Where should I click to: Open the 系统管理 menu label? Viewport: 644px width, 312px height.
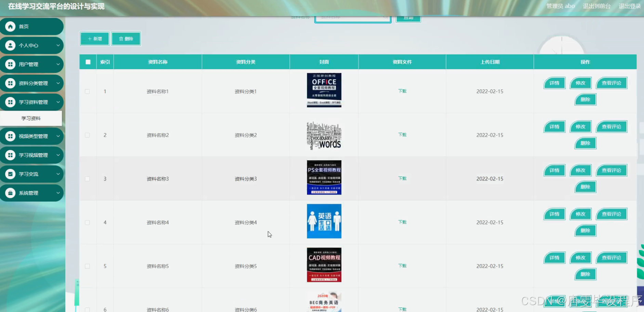point(28,193)
